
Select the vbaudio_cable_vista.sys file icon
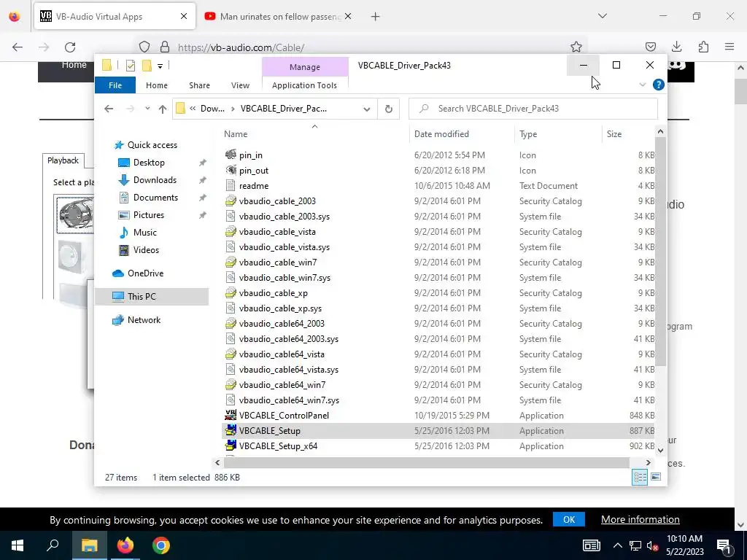click(231, 246)
